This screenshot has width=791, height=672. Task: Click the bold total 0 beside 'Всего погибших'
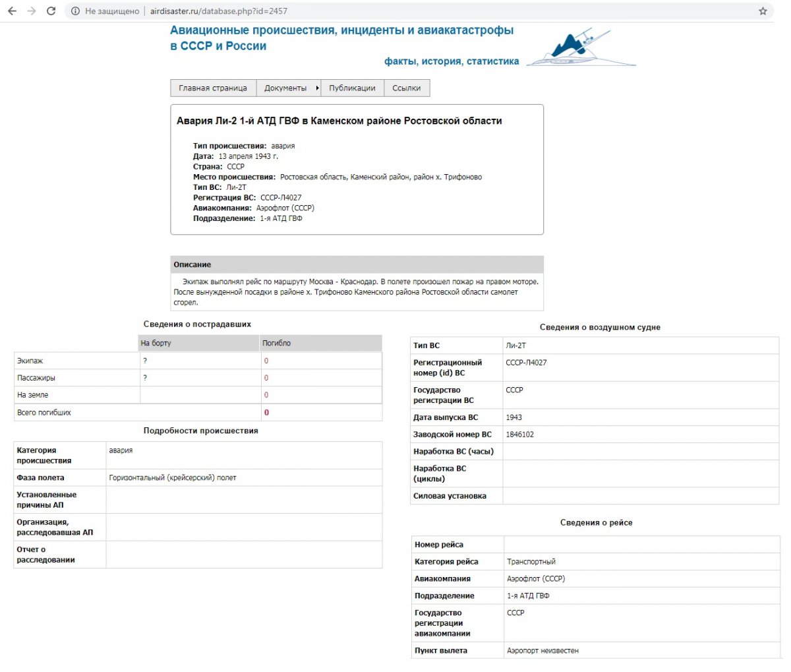(267, 413)
